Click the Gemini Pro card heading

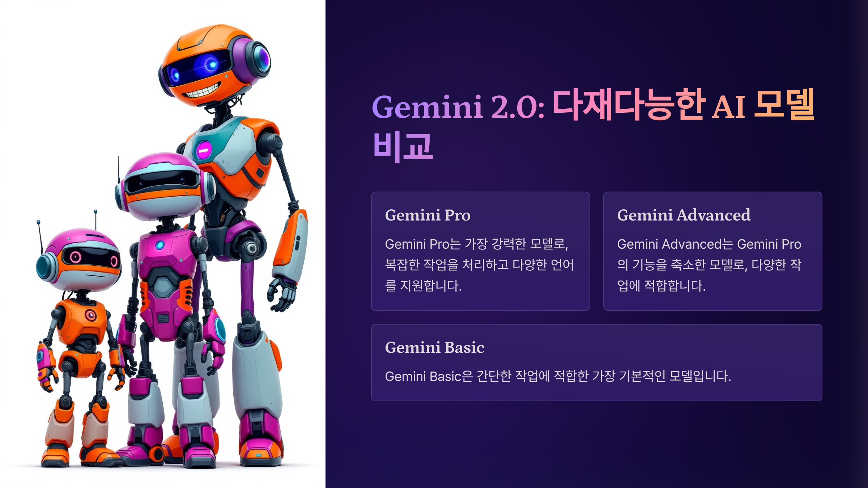coord(427,215)
